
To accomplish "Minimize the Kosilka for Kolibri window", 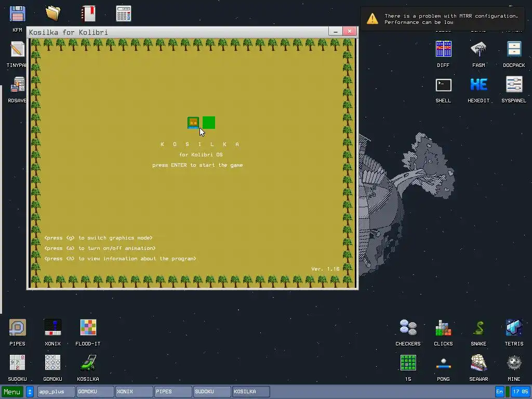I will click(335, 31).
